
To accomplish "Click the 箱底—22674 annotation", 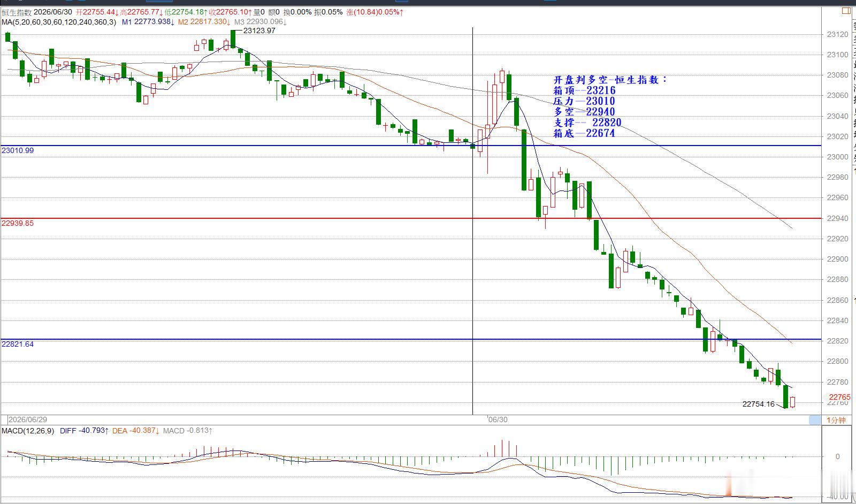I will (584, 133).
